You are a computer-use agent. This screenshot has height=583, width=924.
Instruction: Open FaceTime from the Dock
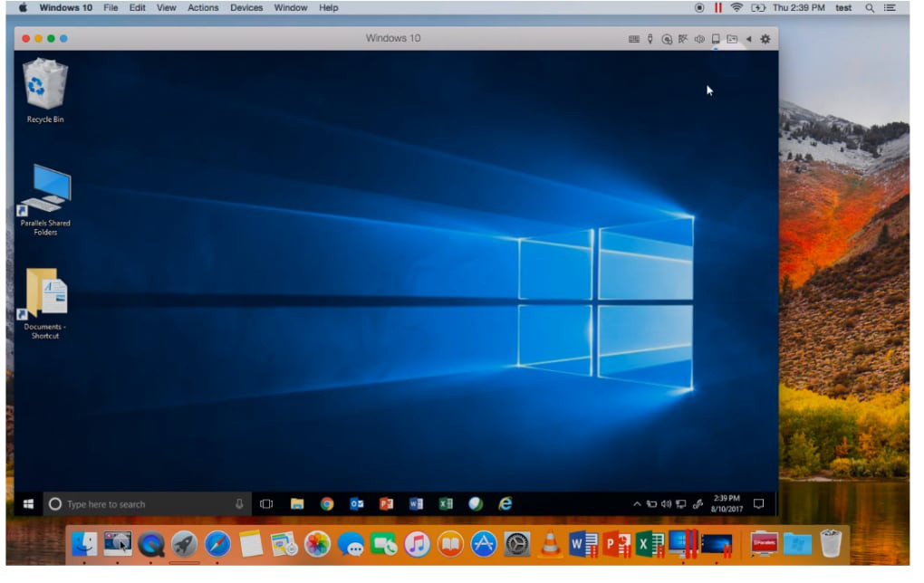click(x=383, y=543)
